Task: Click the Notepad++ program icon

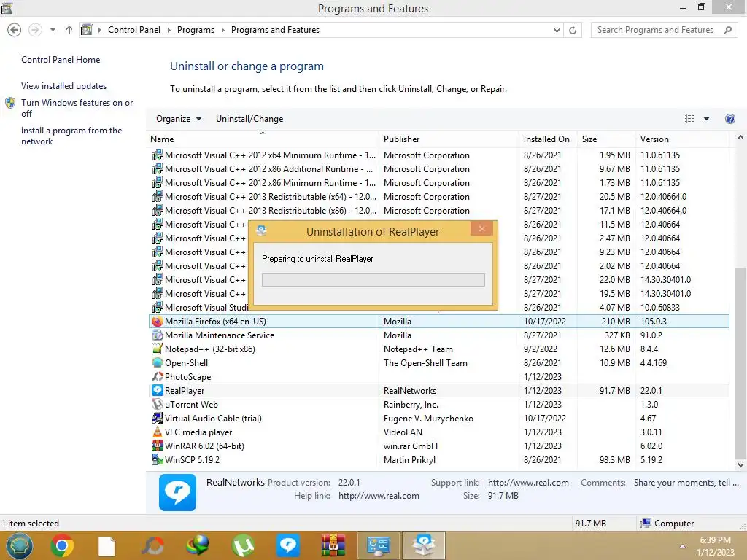Action: click(x=157, y=349)
